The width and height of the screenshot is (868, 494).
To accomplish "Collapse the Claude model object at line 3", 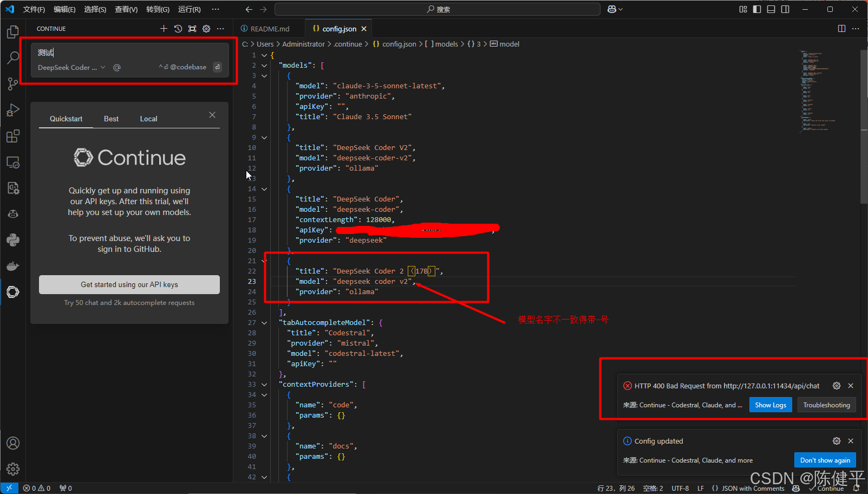I will (264, 76).
